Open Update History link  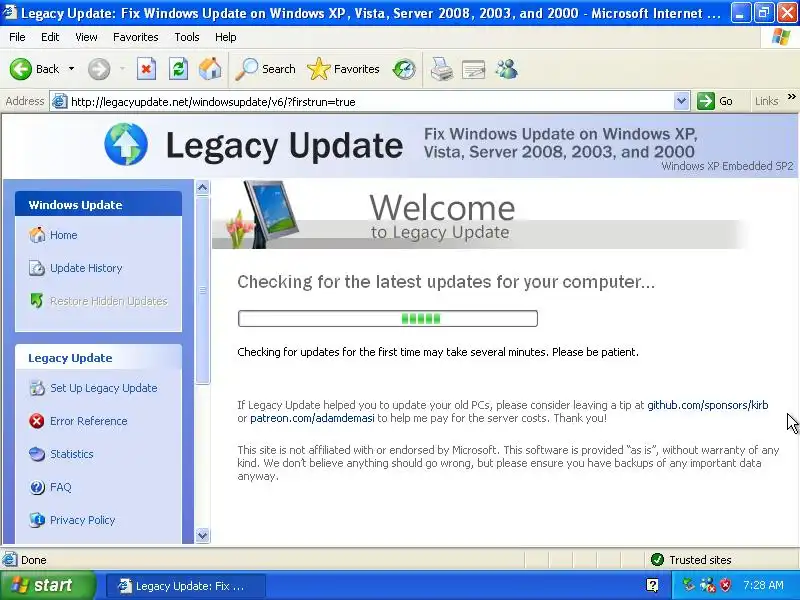[x=86, y=268]
